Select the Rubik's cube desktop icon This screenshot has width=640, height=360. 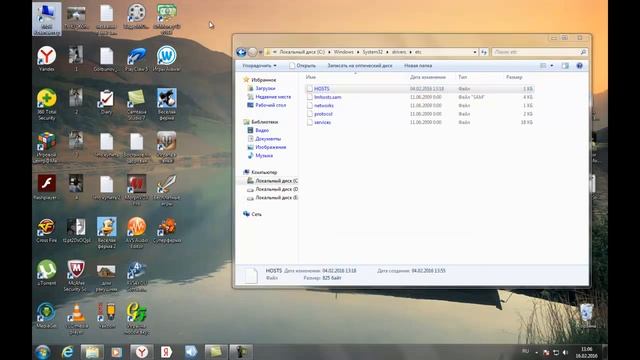[x=47, y=147]
